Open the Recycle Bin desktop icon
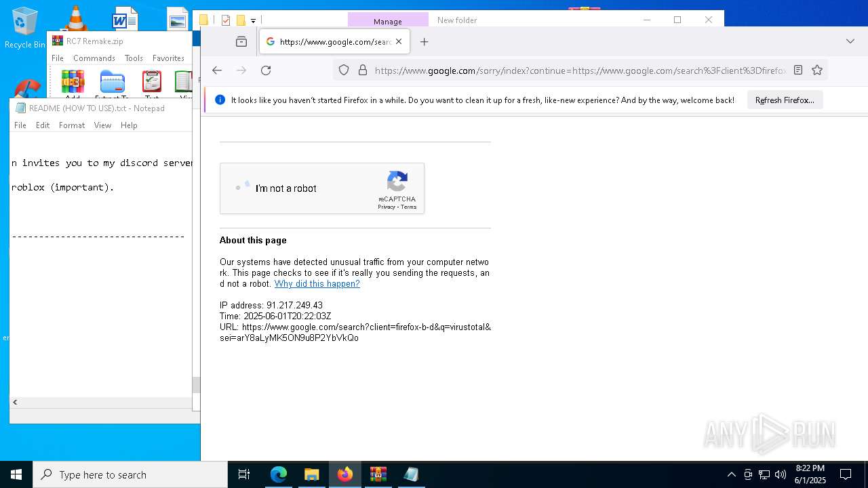868x488 pixels. point(25,28)
